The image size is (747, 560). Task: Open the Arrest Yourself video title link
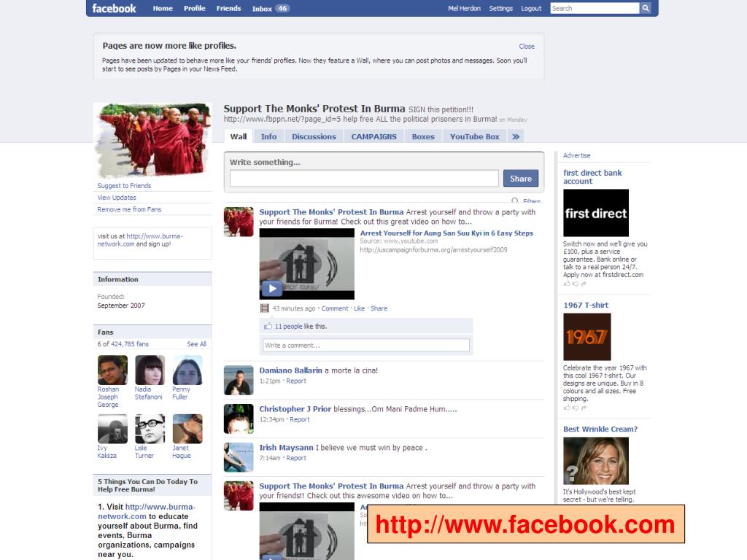click(446, 233)
